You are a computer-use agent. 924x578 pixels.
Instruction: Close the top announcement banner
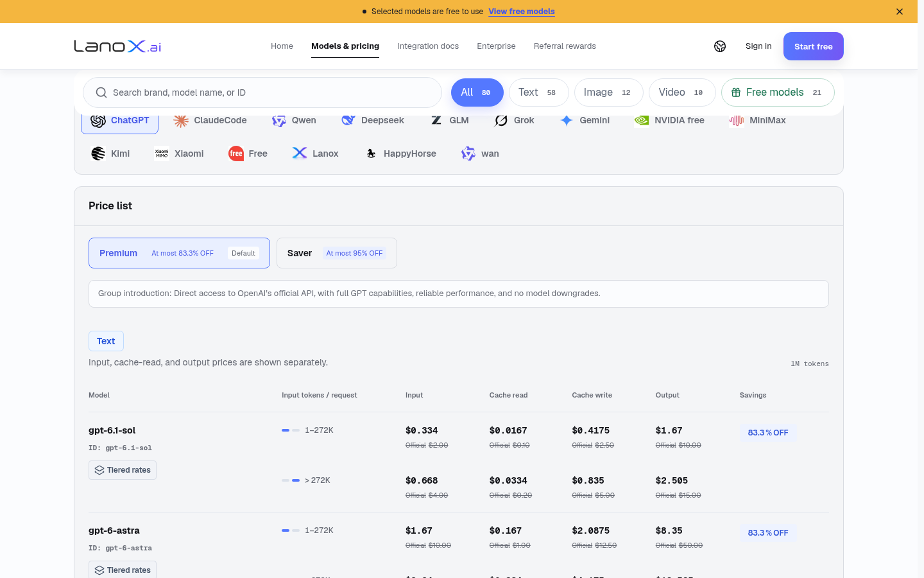tap(900, 12)
